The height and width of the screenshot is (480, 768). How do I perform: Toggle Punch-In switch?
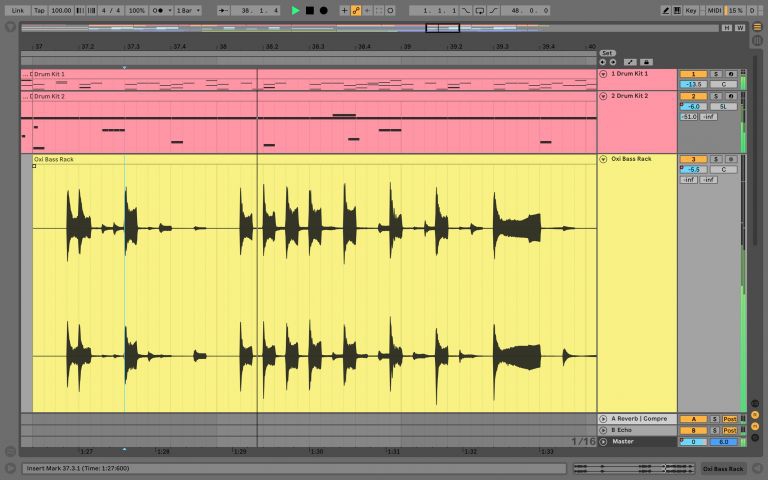[x=466, y=10]
